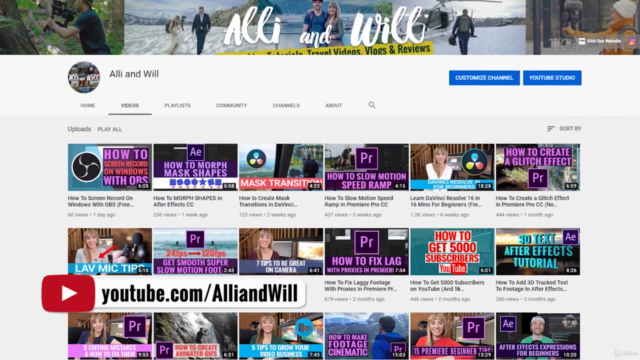
Task: Click the Uploads heading
Action: (79, 129)
